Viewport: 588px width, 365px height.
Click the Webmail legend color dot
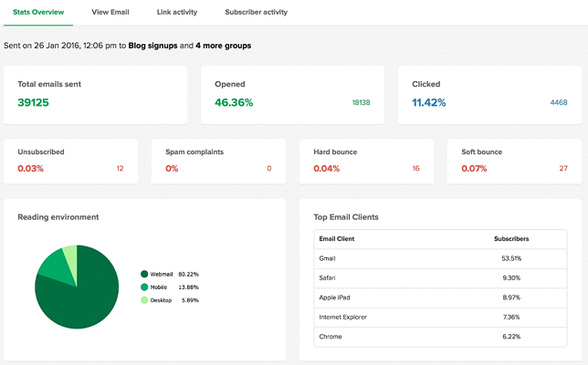pos(144,274)
